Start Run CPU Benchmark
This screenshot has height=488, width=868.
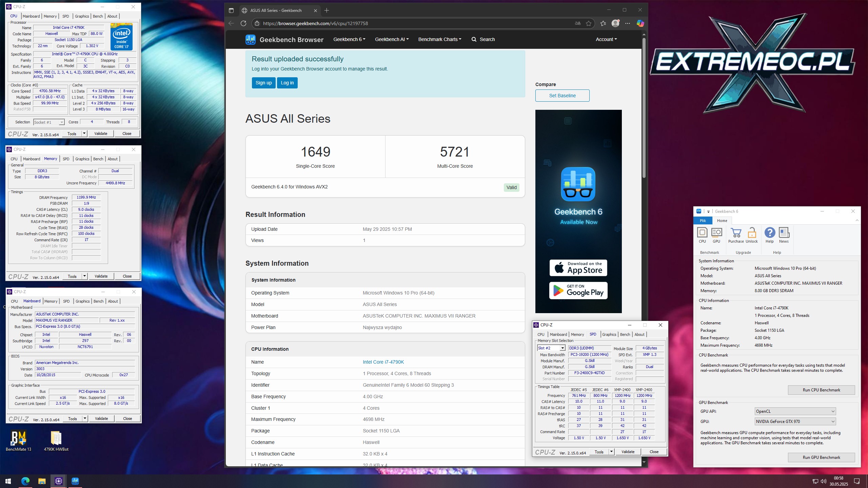click(821, 390)
